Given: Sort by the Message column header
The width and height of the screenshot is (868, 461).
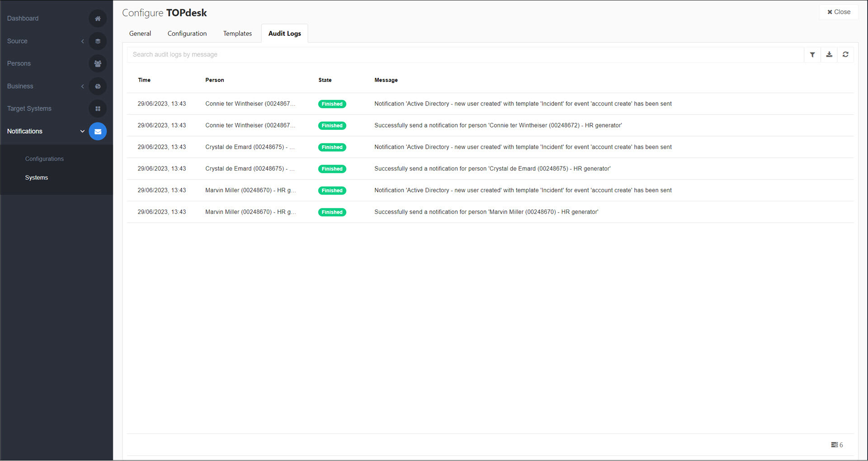Looking at the screenshot, I should click(x=386, y=80).
